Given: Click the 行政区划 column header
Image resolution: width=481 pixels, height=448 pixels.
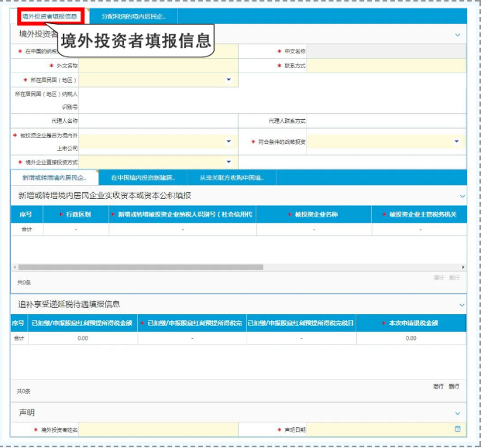Looking at the screenshot, I should pos(76,214).
